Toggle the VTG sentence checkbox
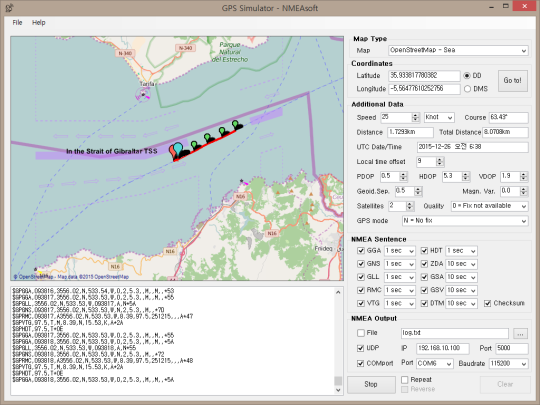The height and width of the screenshot is (405, 540). [x=361, y=303]
